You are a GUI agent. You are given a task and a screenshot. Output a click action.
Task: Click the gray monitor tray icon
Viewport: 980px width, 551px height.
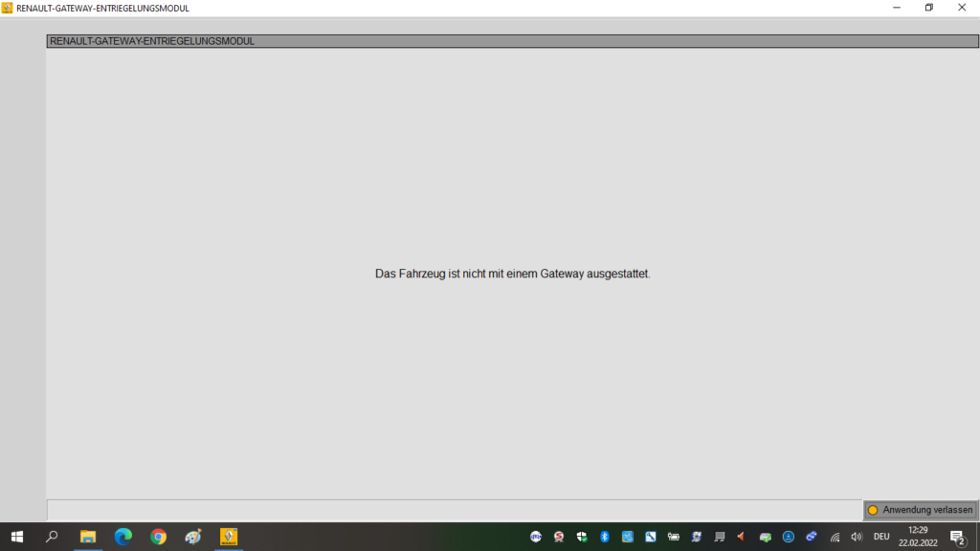tap(720, 537)
